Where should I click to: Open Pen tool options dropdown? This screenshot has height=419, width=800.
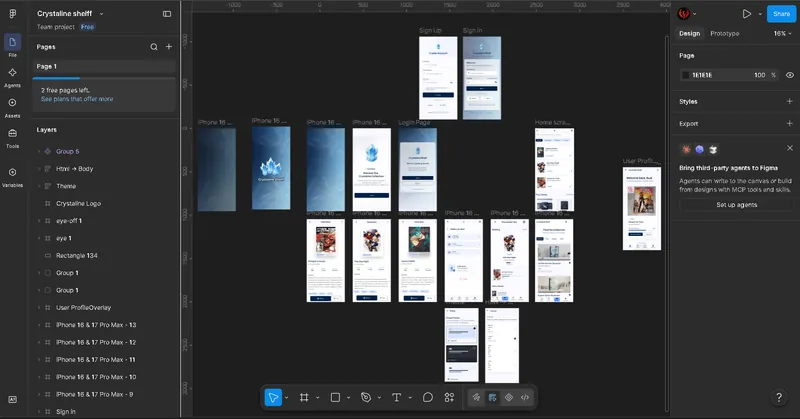pyautogui.click(x=379, y=398)
